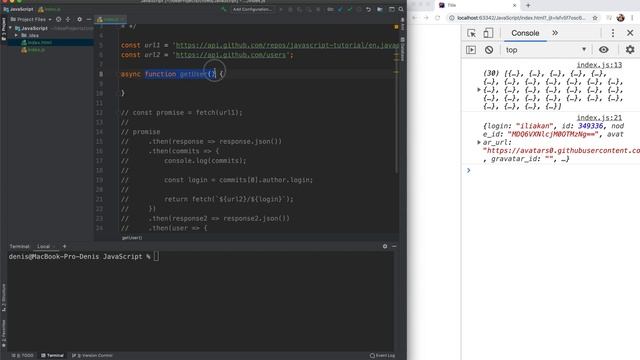Click Chrome back navigation arrow

tap(415, 18)
